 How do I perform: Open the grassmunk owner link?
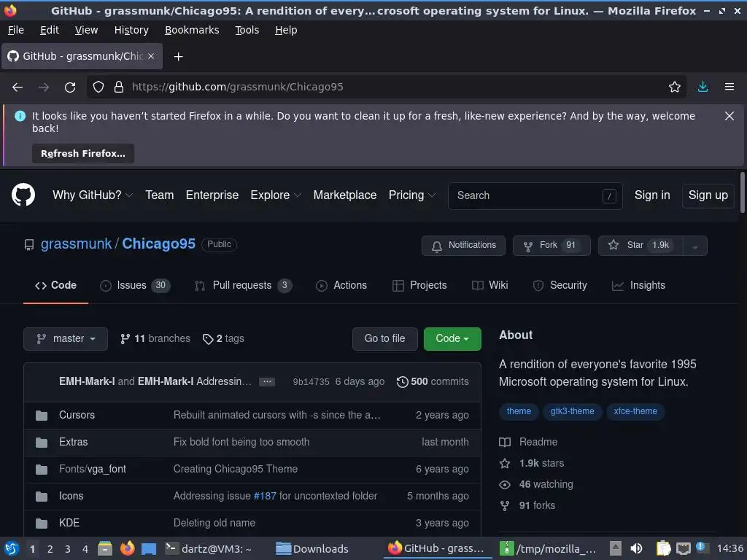point(76,244)
